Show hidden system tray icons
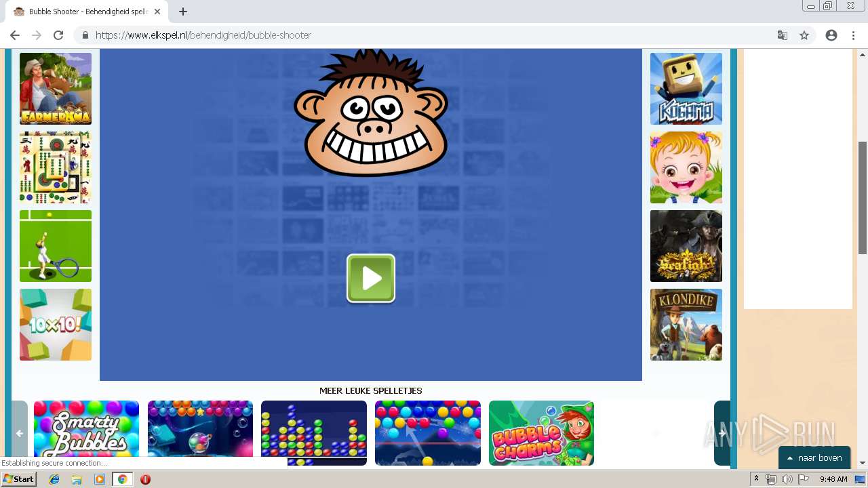The height and width of the screenshot is (488, 868). click(x=757, y=479)
